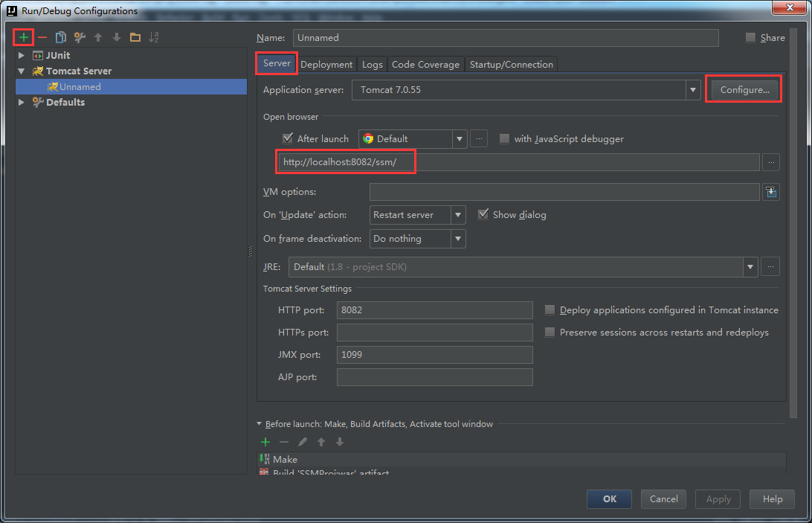This screenshot has height=523, width=812.
Task: Click the create new folder icon
Action: coord(135,37)
